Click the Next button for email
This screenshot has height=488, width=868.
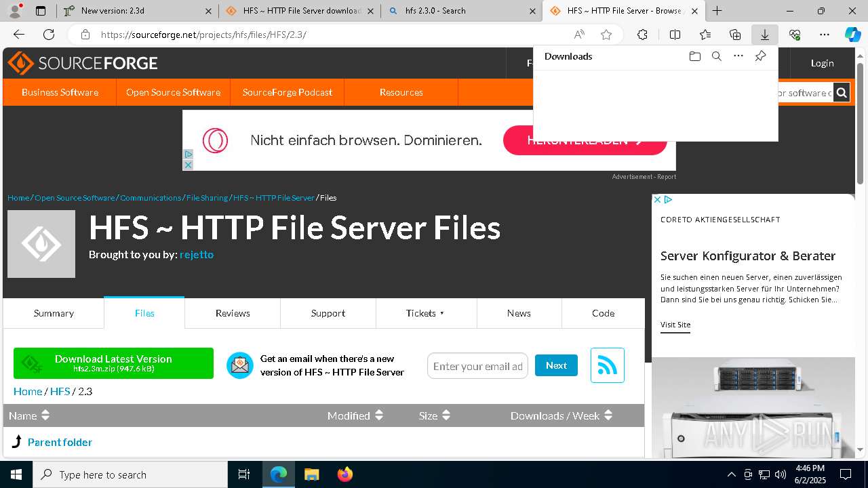pos(556,365)
